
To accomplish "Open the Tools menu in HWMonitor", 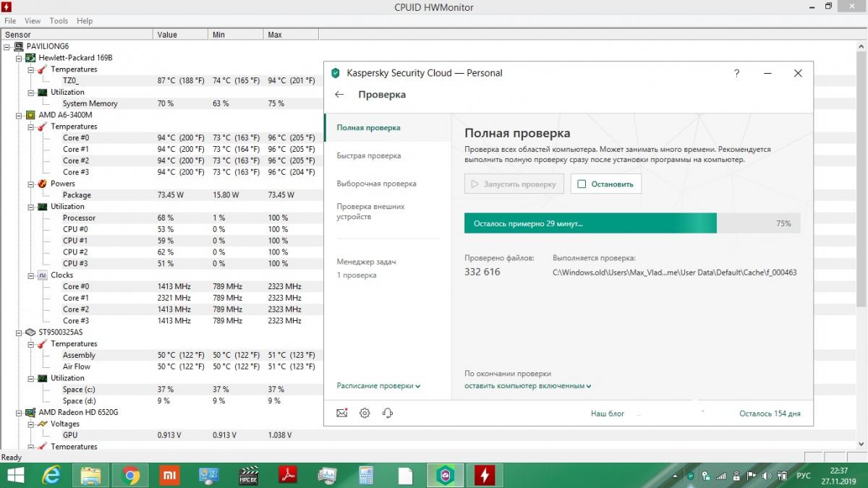I will [59, 21].
